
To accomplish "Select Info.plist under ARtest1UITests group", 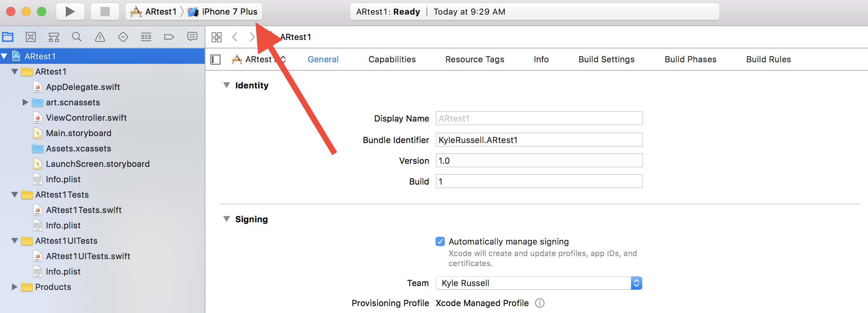I will (x=63, y=271).
